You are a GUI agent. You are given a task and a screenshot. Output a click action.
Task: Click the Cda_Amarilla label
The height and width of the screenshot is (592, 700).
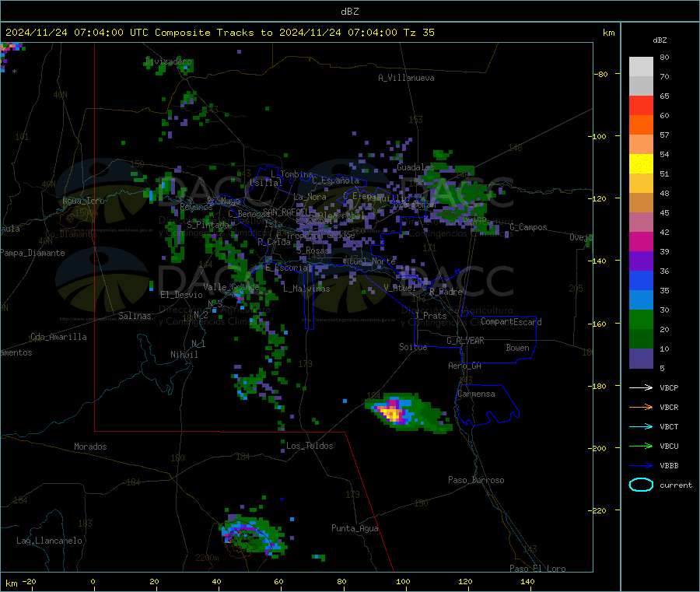(x=58, y=337)
